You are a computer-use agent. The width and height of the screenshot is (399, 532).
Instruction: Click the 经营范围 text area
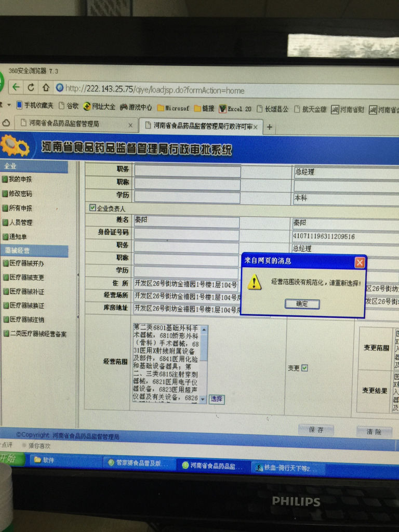pos(166,363)
